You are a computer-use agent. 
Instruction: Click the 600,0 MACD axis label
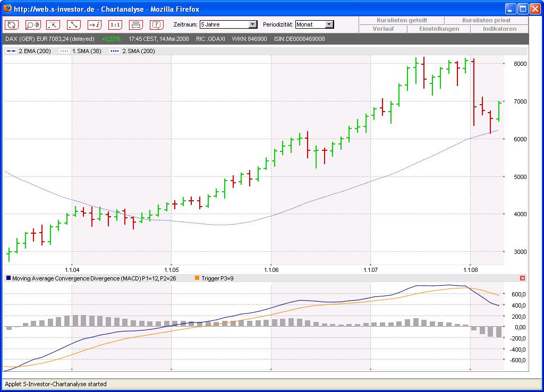pyautogui.click(x=518, y=294)
